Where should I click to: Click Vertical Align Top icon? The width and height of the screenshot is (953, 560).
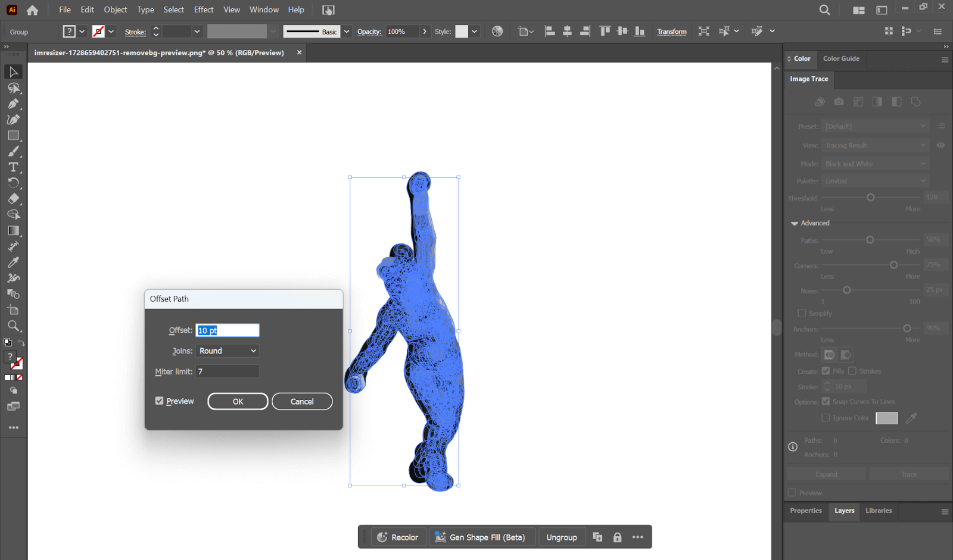click(605, 32)
